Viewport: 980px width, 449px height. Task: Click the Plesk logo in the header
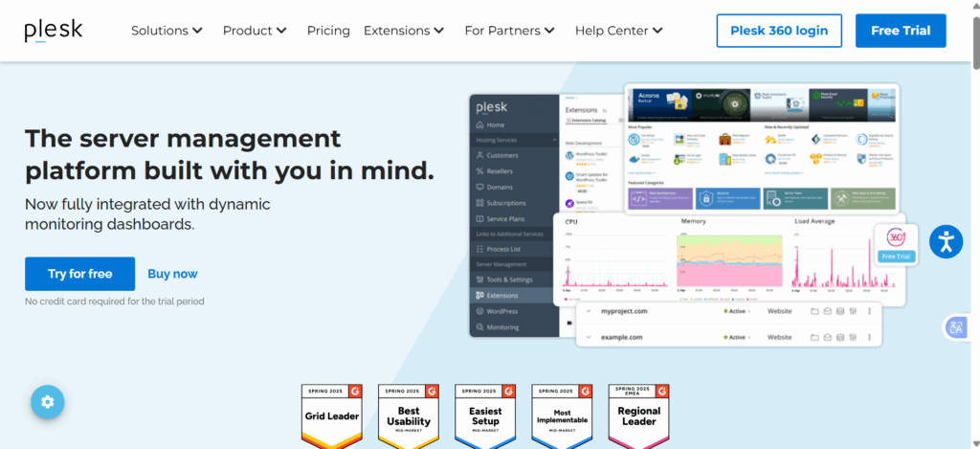[x=54, y=31]
